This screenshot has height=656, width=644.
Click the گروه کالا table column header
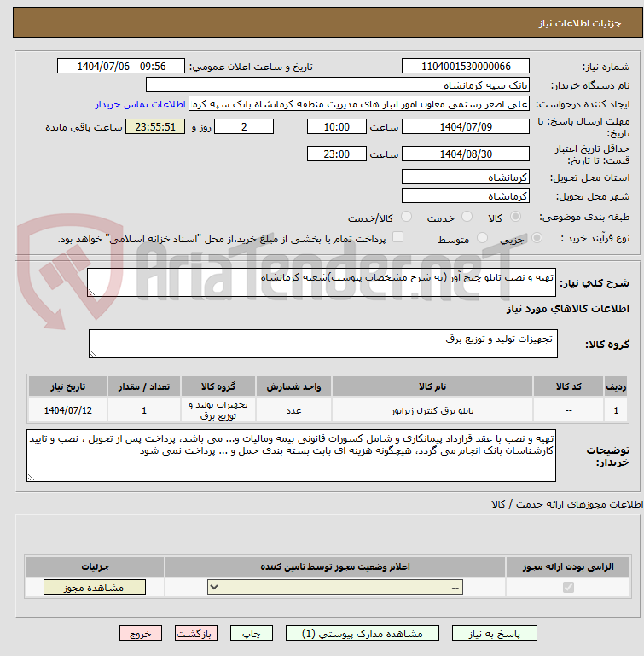tap(218, 386)
